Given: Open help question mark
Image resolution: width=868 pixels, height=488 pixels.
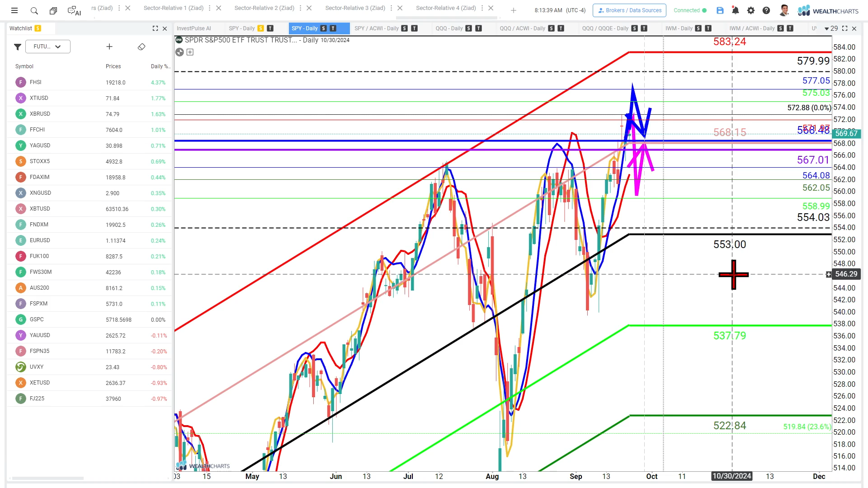Looking at the screenshot, I should click(766, 10).
